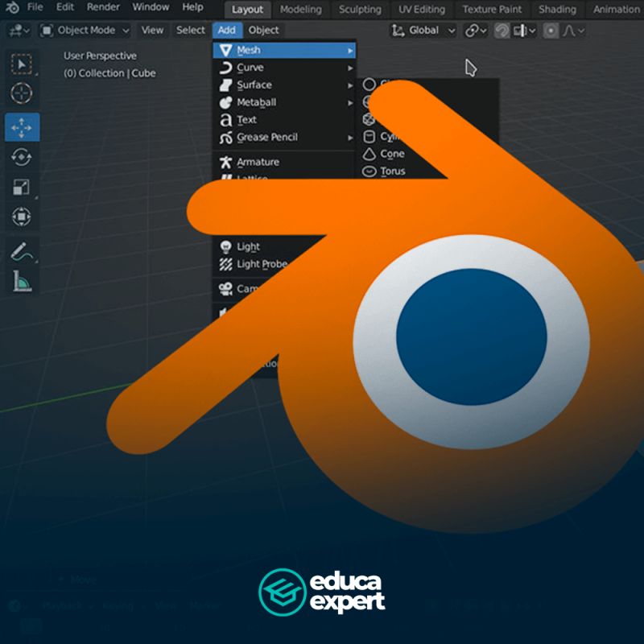Open the Object Mode dropdown
Viewport: 644px width, 644px height.
coord(85,31)
